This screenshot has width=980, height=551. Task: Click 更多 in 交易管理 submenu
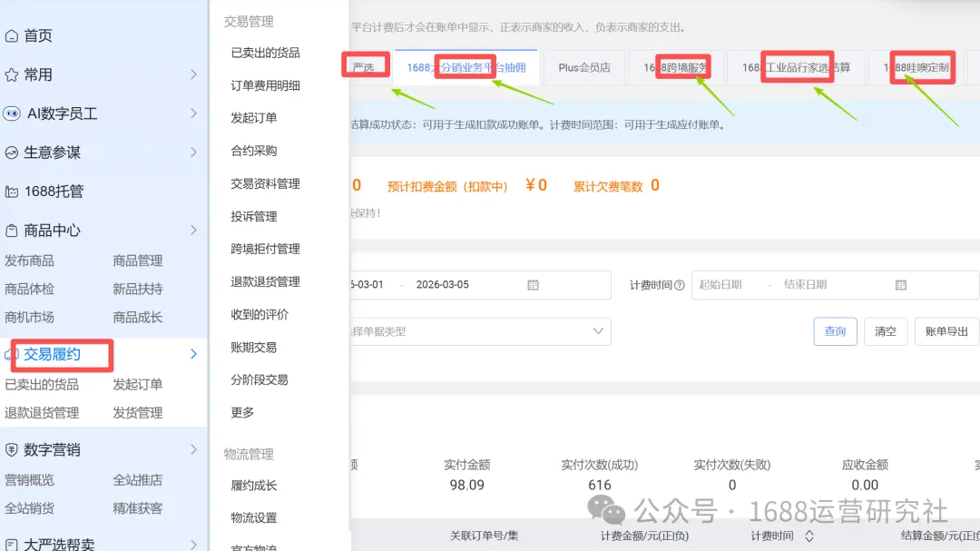pyautogui.click(x=242, y=413)
